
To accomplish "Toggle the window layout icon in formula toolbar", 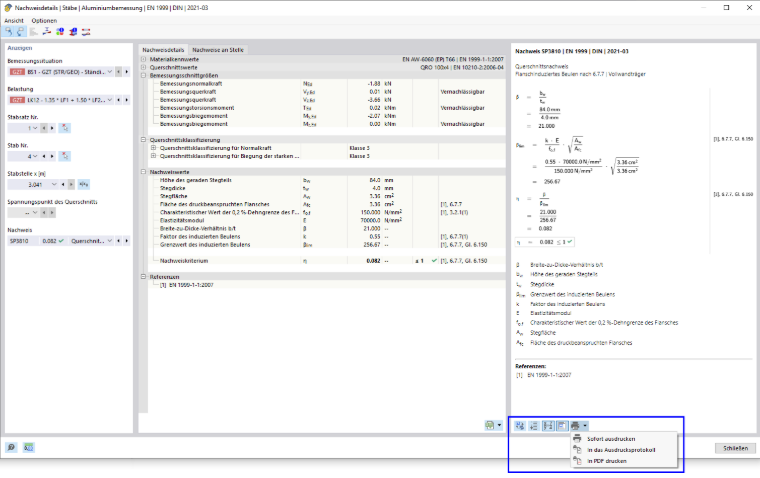I will [x=562, y=426].
